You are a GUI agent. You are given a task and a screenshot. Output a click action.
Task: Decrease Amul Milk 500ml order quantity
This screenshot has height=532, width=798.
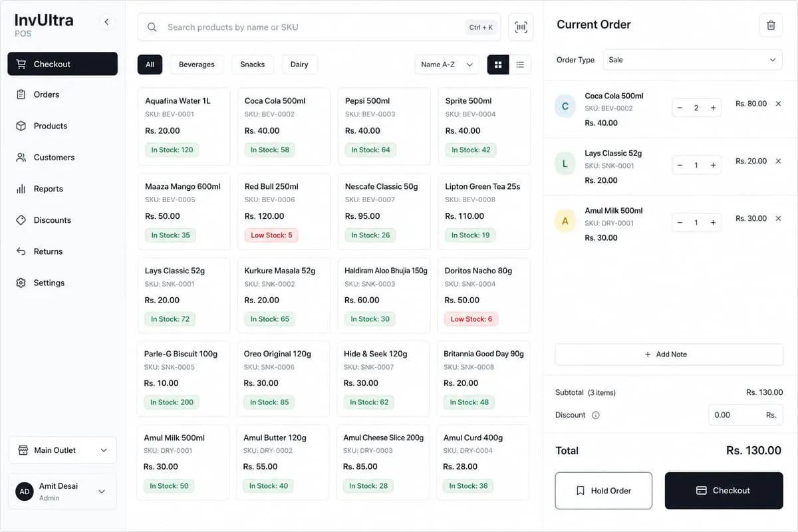pos(680,223)
